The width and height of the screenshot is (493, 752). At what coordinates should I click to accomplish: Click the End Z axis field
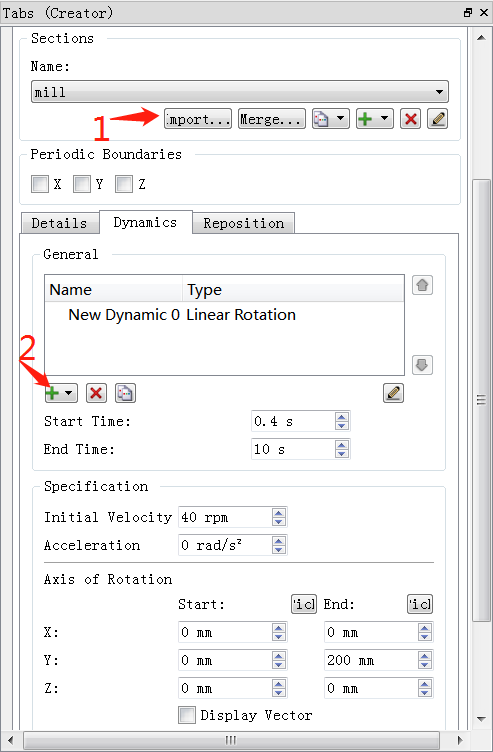pyautogui.click(x=371, y=688)
